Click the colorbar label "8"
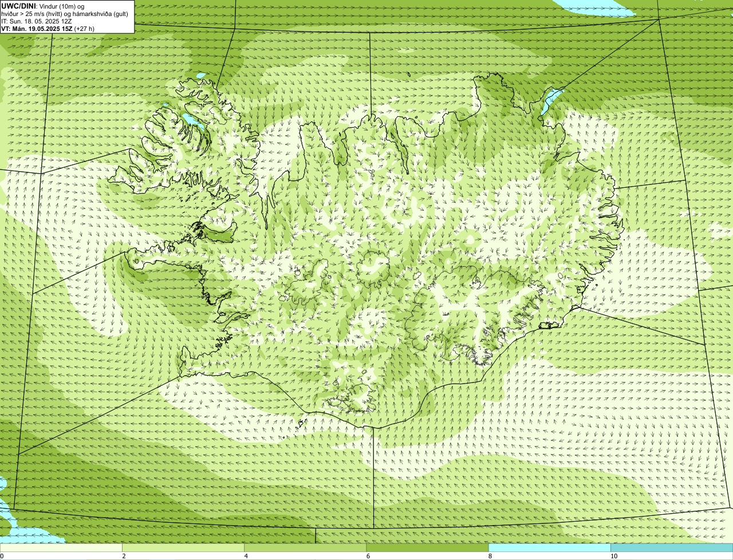 (490, 556)
